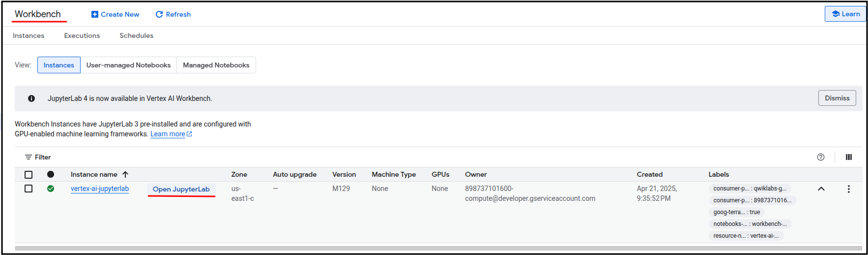Image resolution: width=868 pixels, height=255 pixels.
Task: Switch to the Schedules tab
Action: (137, 35)
